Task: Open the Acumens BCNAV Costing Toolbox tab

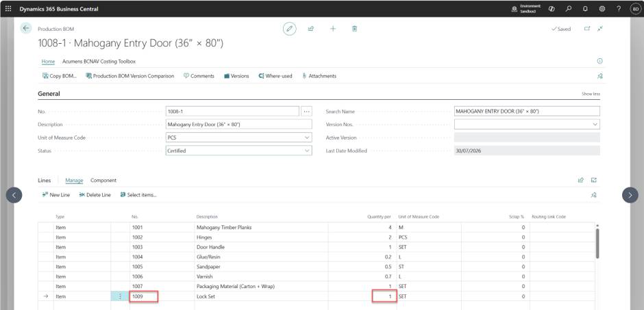Action: pos(99,62)
